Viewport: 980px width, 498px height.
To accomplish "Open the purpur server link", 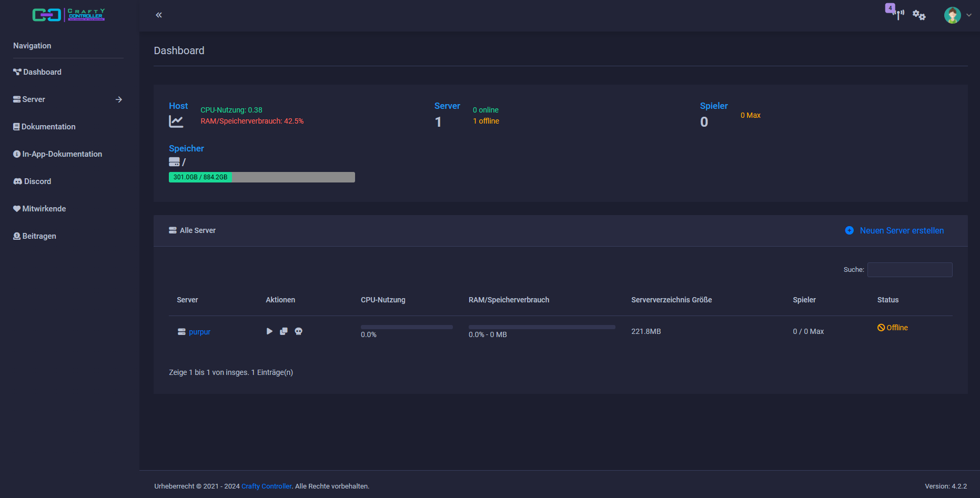I will (199, 332).
